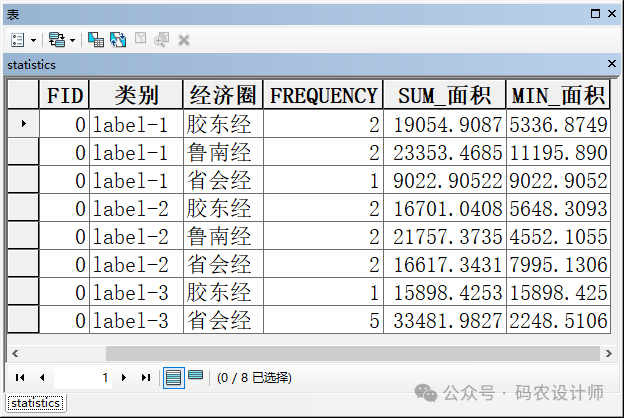Expand Table Options dropdown arrow

click(33, 40)
